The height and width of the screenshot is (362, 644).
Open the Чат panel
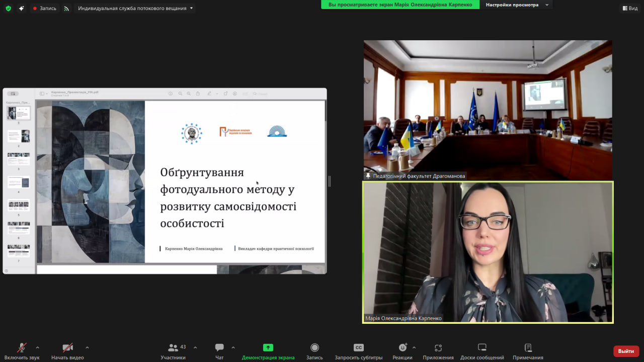(219, 350)
